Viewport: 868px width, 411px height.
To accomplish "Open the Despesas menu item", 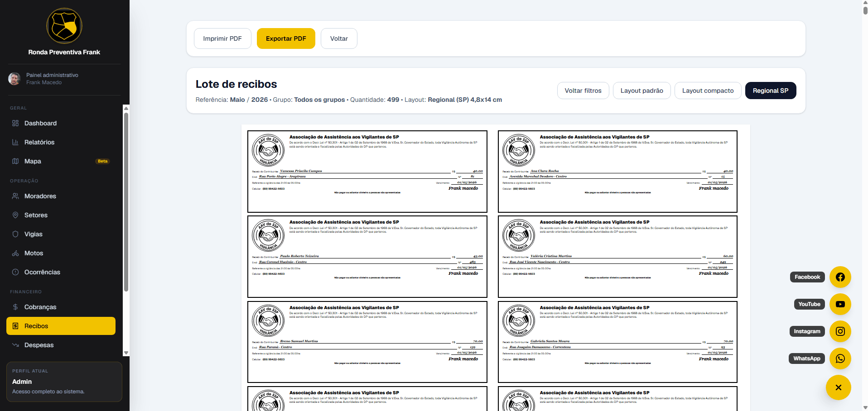I will coord(61,345).
